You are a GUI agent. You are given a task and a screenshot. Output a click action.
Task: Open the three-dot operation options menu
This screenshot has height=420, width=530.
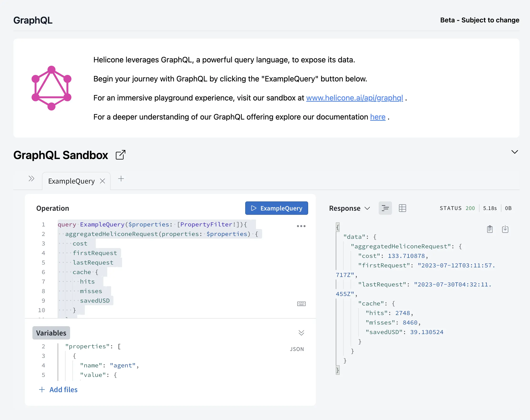coord(301,226)
